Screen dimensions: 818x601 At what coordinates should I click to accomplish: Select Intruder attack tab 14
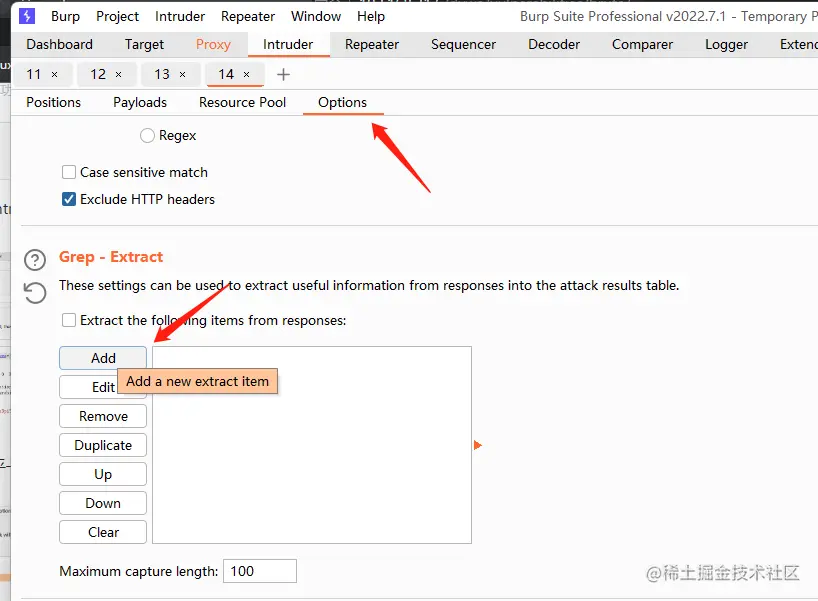[226, 75]
